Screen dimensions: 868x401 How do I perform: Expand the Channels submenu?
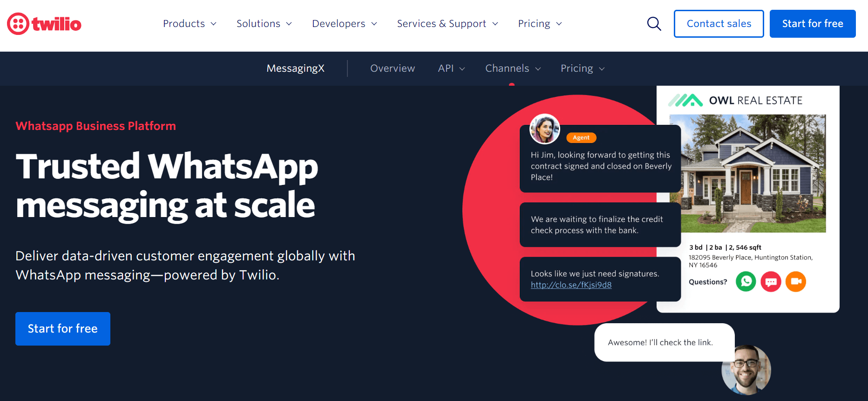coord(513,68)
